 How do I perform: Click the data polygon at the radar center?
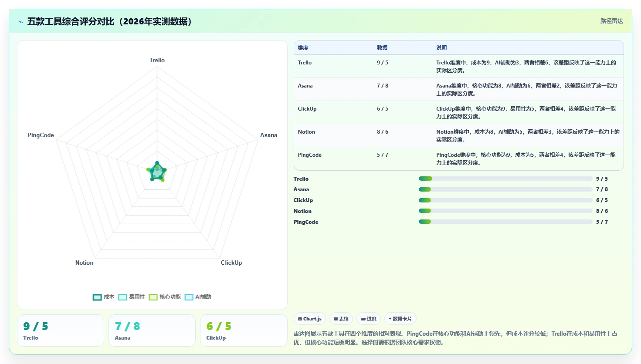157,172
